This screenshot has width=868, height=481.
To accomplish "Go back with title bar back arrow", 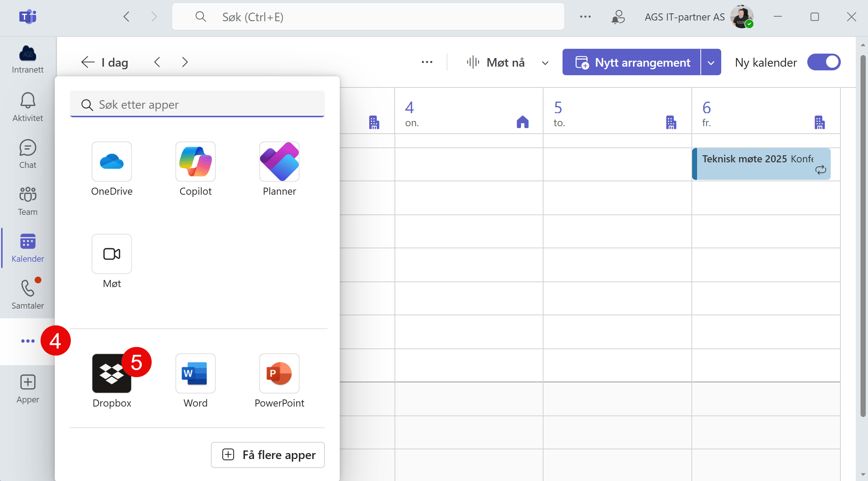I will (126, 17).
